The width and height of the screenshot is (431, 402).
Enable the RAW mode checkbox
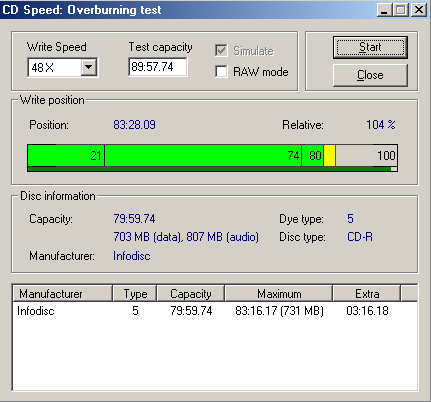pyautogui.click(x=221, y=71)
